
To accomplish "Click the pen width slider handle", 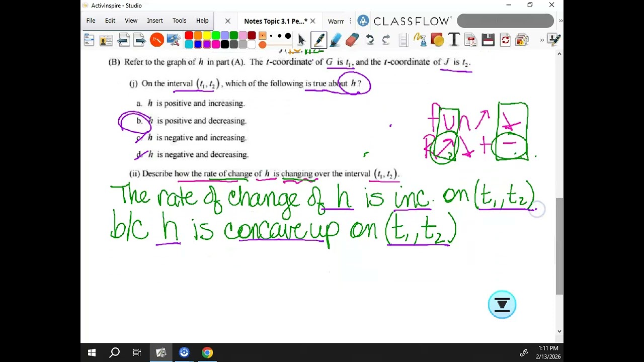I will (262, 45).
